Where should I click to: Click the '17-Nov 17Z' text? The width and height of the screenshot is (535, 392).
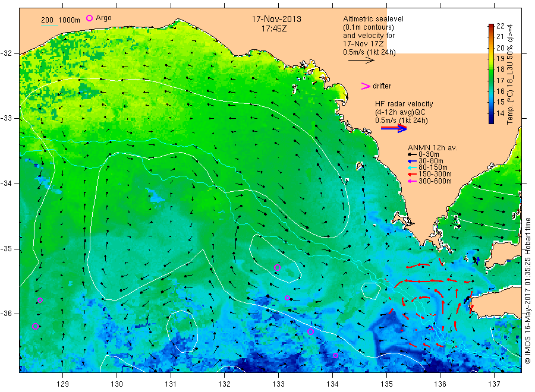pyautogui.click(x=363, y=44)
